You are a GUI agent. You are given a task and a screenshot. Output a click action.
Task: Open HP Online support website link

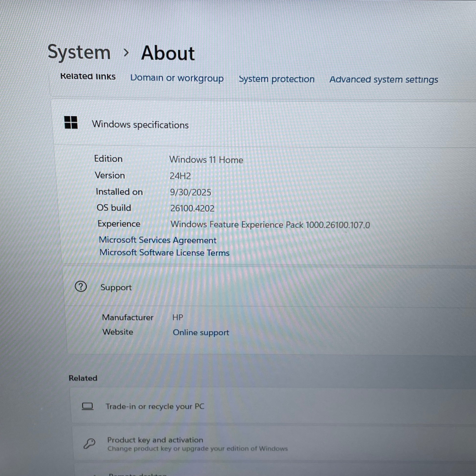201,332
